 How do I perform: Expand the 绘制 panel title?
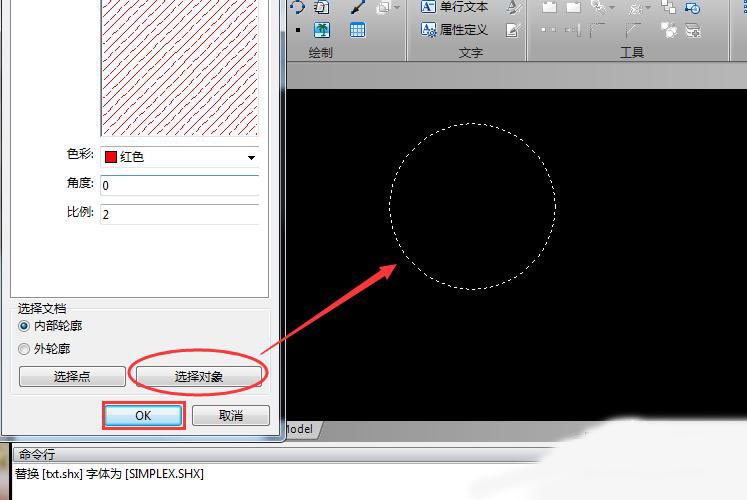(x=320, y=52)
